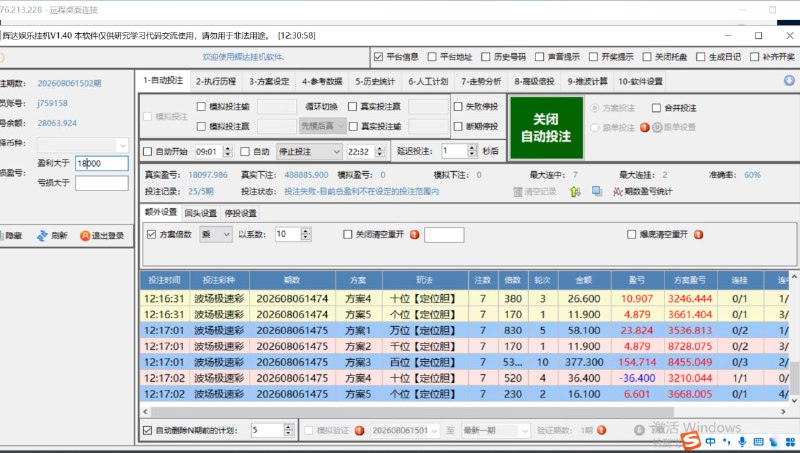Uncheck the 方案倍数 checkbox
Viewport: 800px width, 453px height.
point(151,234)
